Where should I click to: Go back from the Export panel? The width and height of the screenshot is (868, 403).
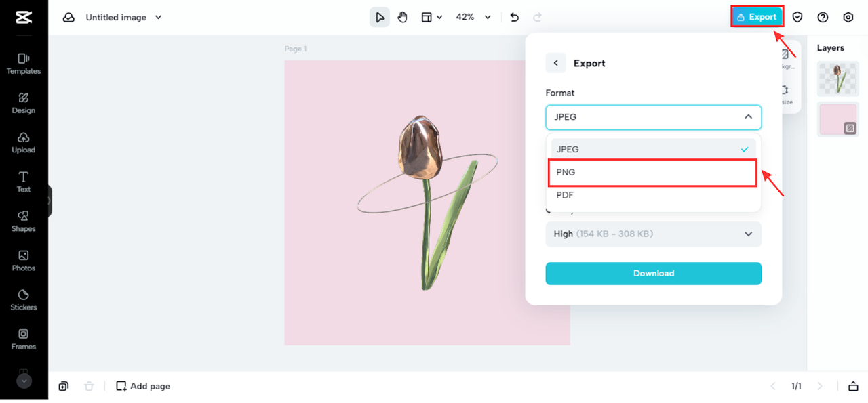click(x=556, y=63)
